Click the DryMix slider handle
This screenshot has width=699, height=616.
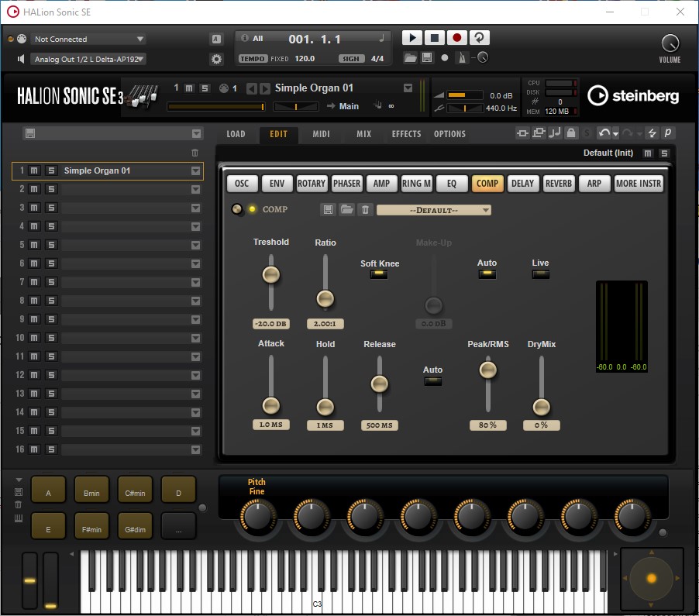(541, 407)
